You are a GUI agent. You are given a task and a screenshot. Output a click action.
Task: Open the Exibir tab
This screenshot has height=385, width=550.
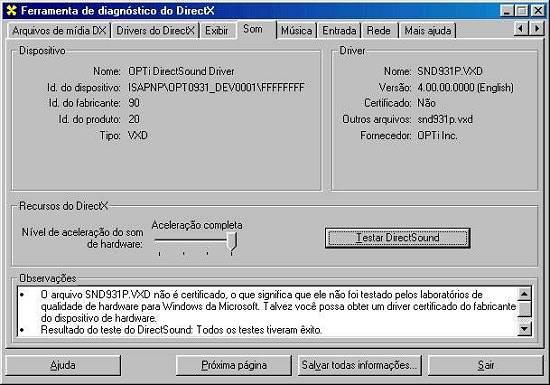(x=216, y=31)
